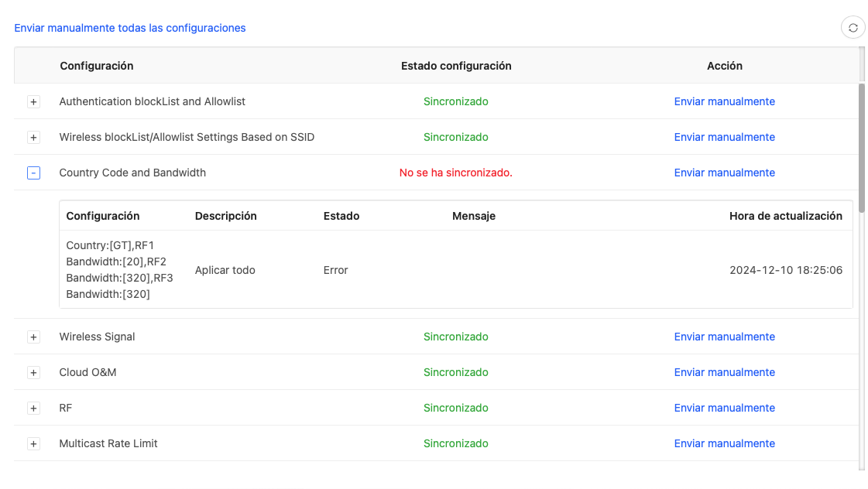Expand Authentication blockList and Allowlist row
The width and height of the screenshot is (868, 489).
pyautogui.click(x=33, y=102)
